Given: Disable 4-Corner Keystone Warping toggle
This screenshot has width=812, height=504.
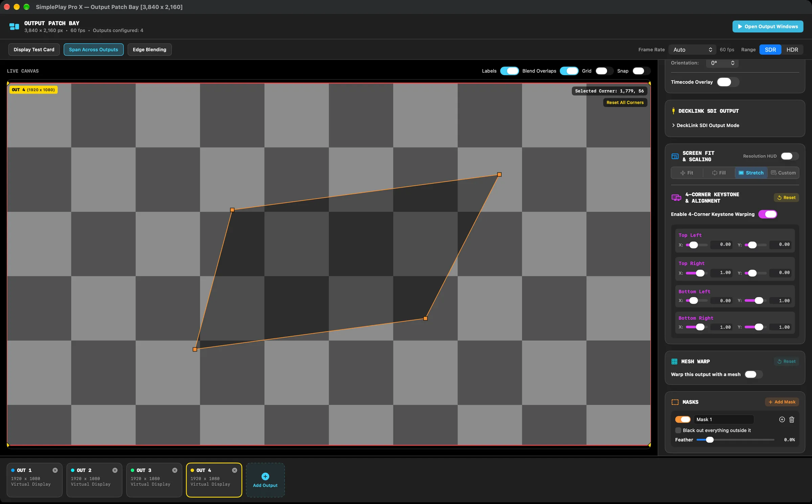Looking at the screenshot, I should (768, 214).
